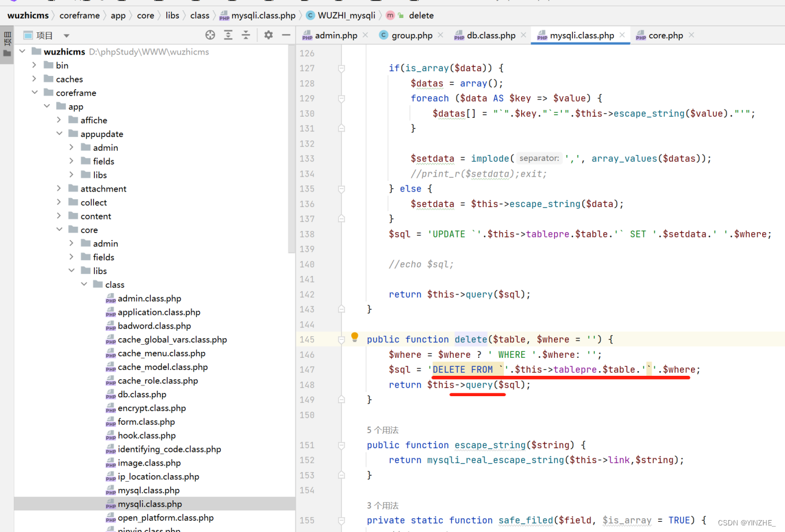
Task: Select encrypt.class.php file
Action: pyautogui.click(x=152, y=409)
